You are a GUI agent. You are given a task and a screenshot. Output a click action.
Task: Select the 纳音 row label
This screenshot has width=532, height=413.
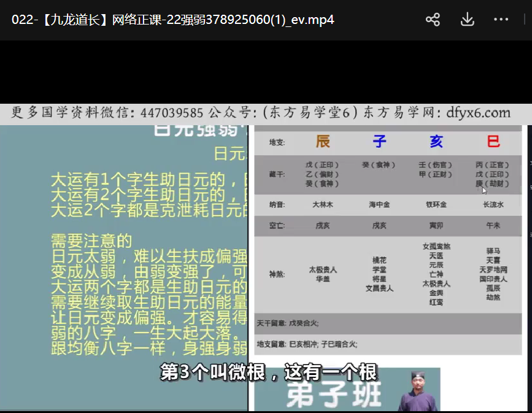pyautogui.click(x=276, y=205)
